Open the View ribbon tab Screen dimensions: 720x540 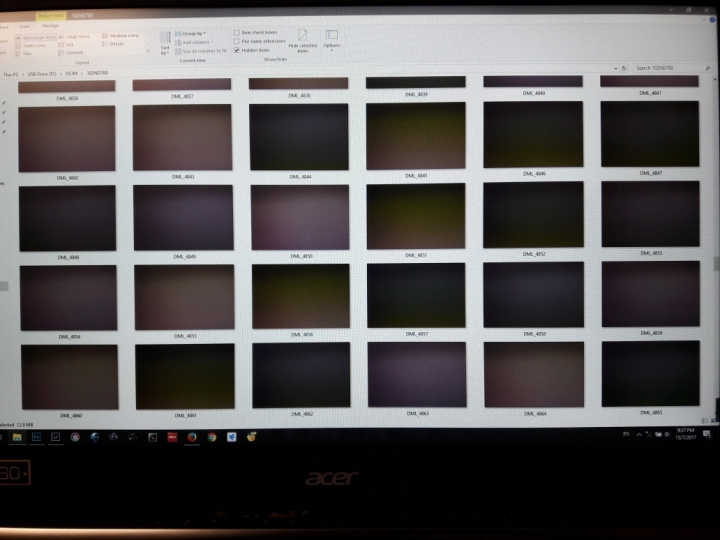[24, 26]
